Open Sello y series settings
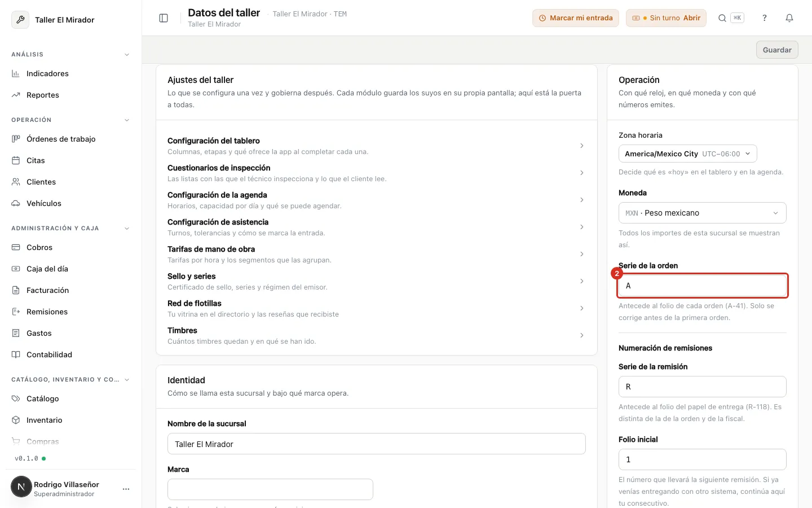812x508 pixels. coord(376,281)
